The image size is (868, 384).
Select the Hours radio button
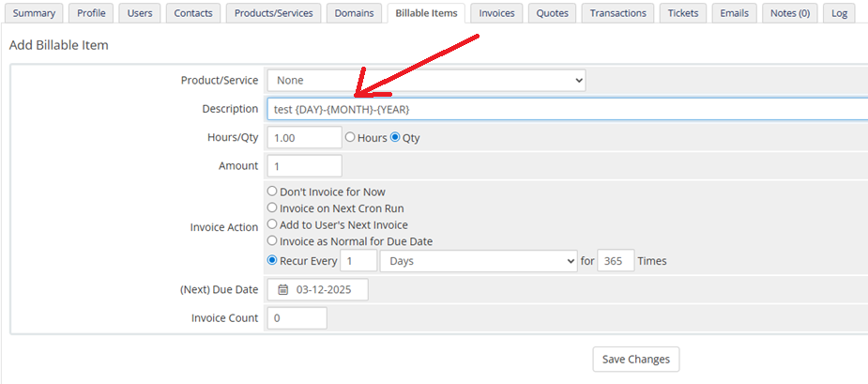coord(351,137)
